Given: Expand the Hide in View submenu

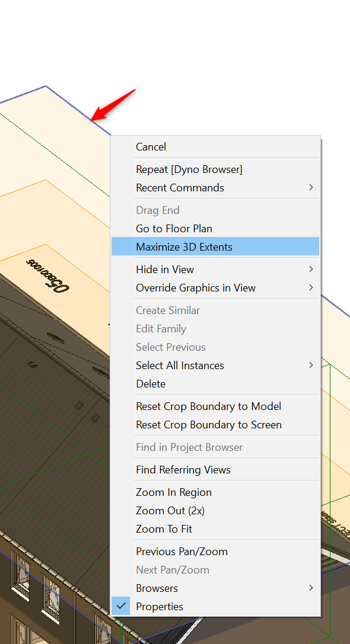Looking at the screenshot, I should coord(164,269).
